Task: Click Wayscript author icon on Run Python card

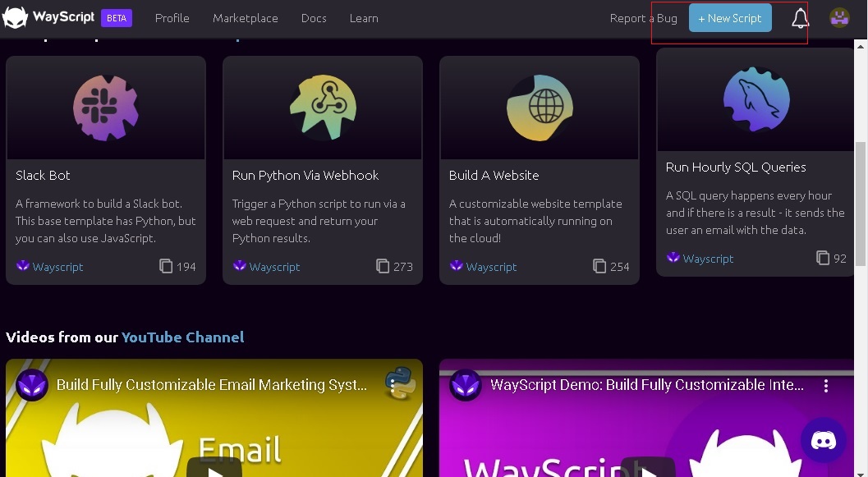Action: coord(239,266)
